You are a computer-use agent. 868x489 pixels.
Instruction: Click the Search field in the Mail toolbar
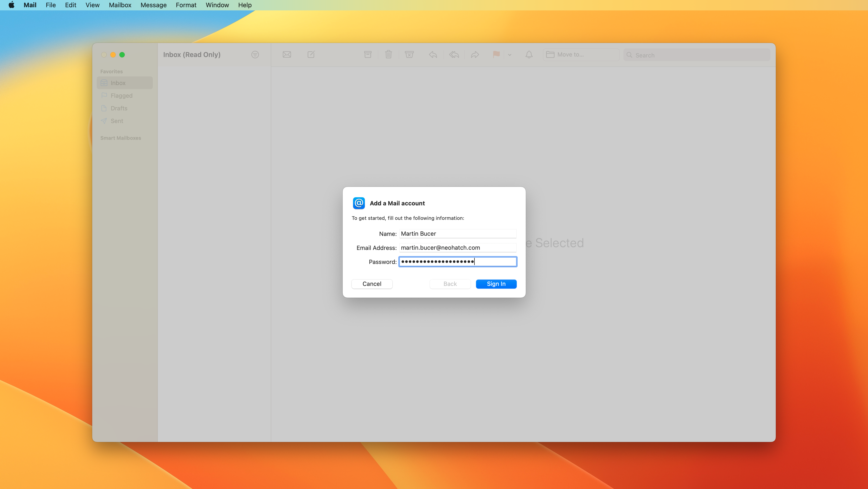(696, 55)
